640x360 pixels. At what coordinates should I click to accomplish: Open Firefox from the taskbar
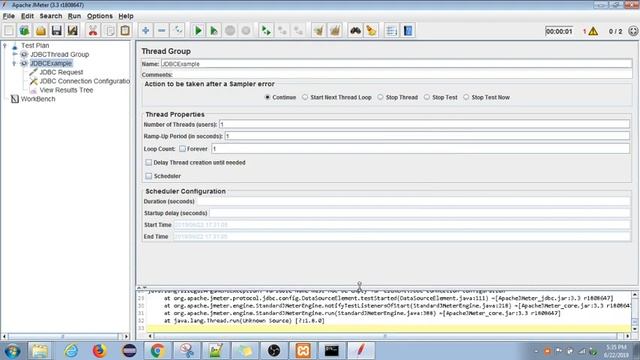(x=99, y=351)
